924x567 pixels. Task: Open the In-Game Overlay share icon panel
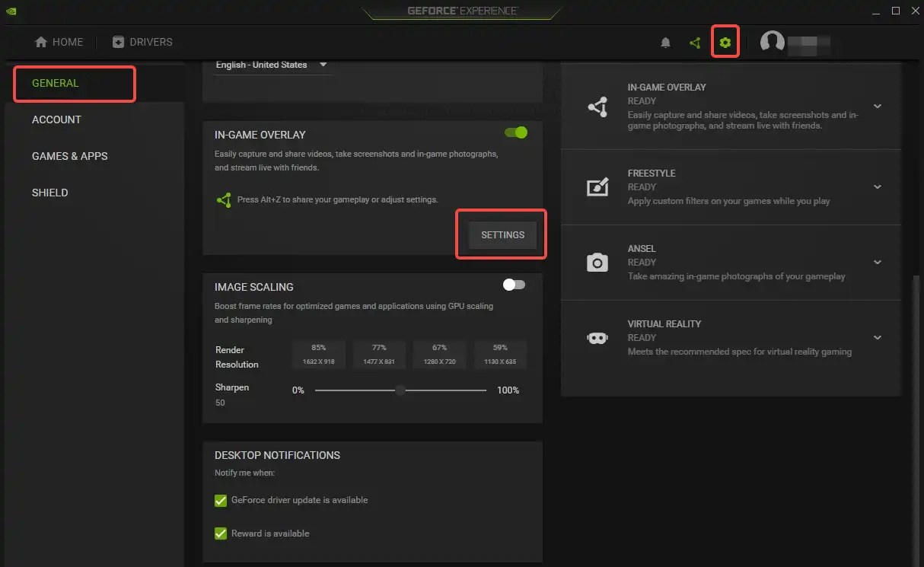(597, 107)
